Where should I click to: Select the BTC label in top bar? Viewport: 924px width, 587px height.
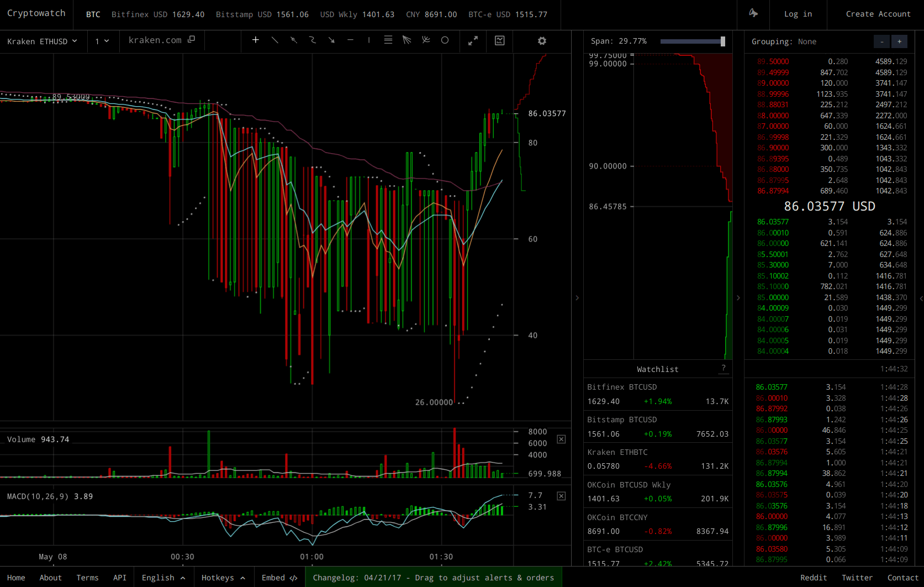(93, 14)
